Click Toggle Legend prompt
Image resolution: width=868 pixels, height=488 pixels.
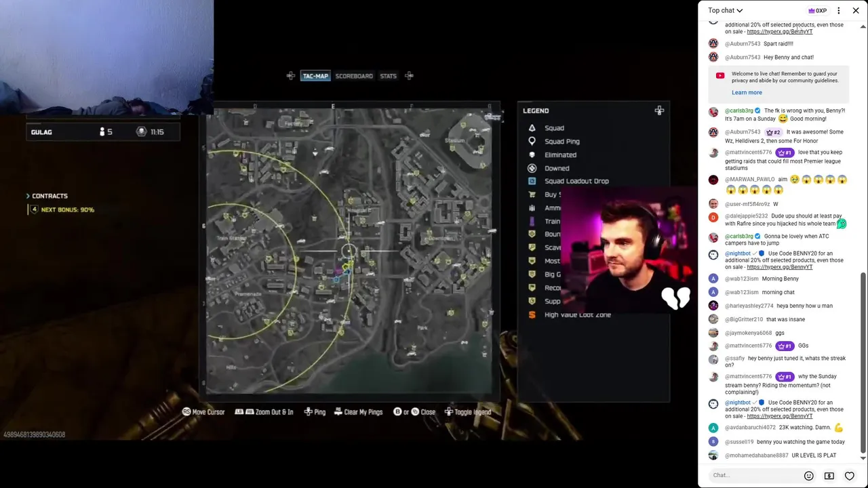(x=467, y=412)
